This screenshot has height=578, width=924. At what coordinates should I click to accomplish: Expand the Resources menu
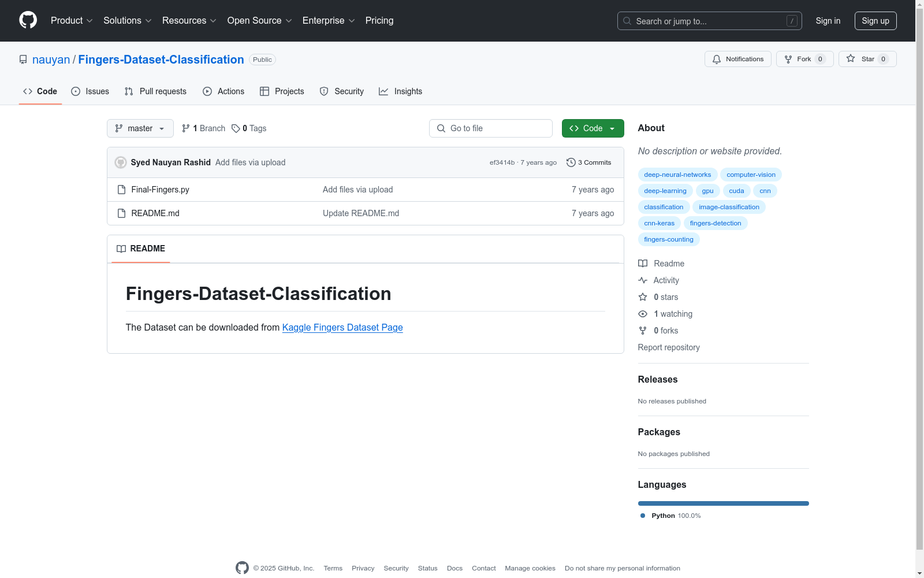(189, 21)
